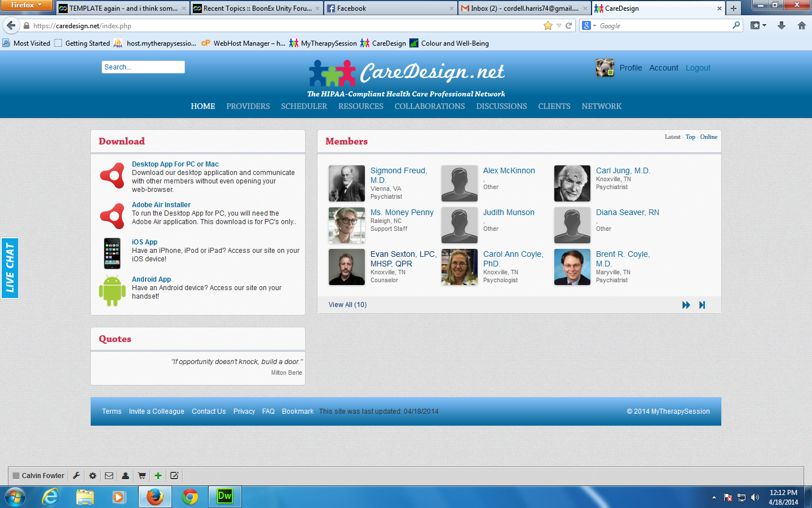Click the search magnifier in the Google box
Screen dimensions: 812x508
736,25
